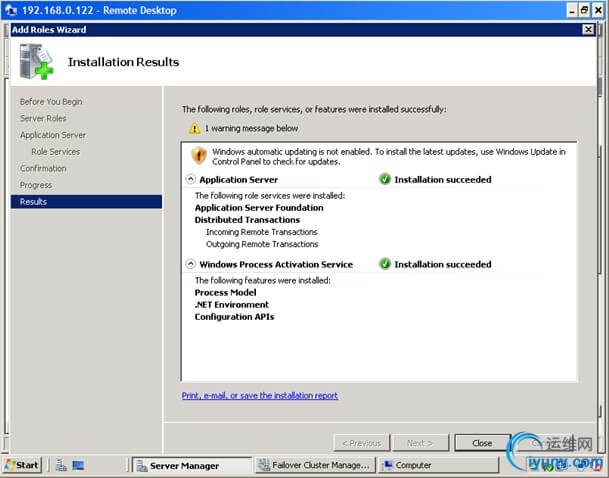This screenshot has height=478, width=609.
Task: Select Role Services step
Action: (x=56, y=152)
